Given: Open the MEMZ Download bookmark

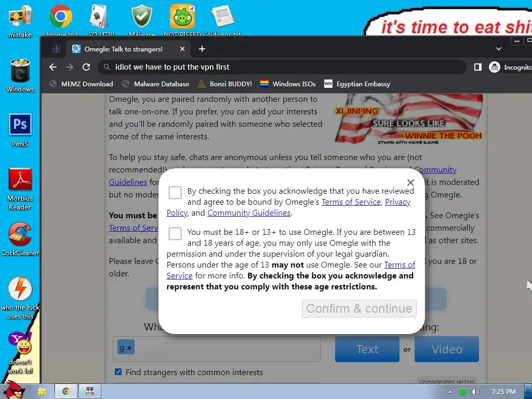Looking at the screenshot, I should coord(81,84).
